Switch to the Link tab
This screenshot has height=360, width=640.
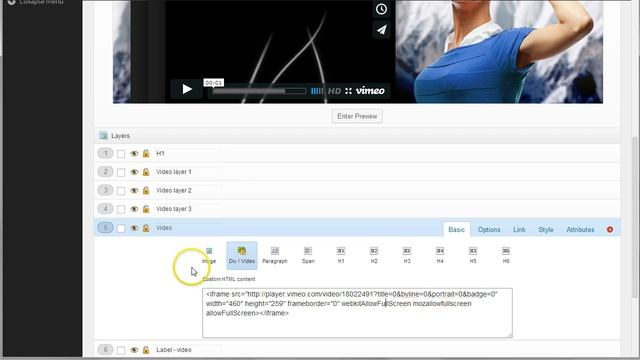point(519,229)
